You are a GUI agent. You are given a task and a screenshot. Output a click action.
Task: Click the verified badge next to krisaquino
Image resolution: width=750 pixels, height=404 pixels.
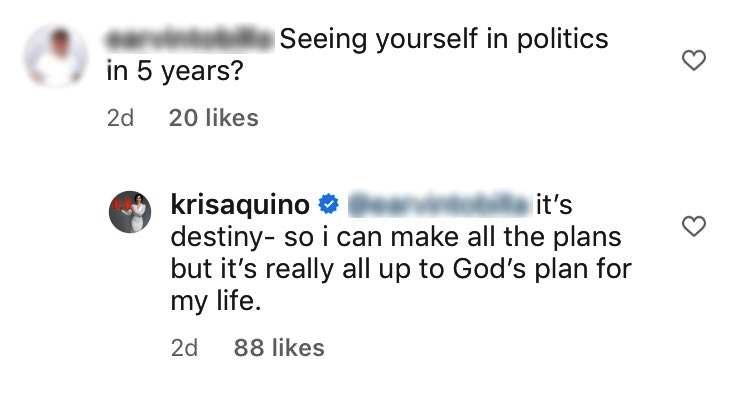tap(327, 207)
